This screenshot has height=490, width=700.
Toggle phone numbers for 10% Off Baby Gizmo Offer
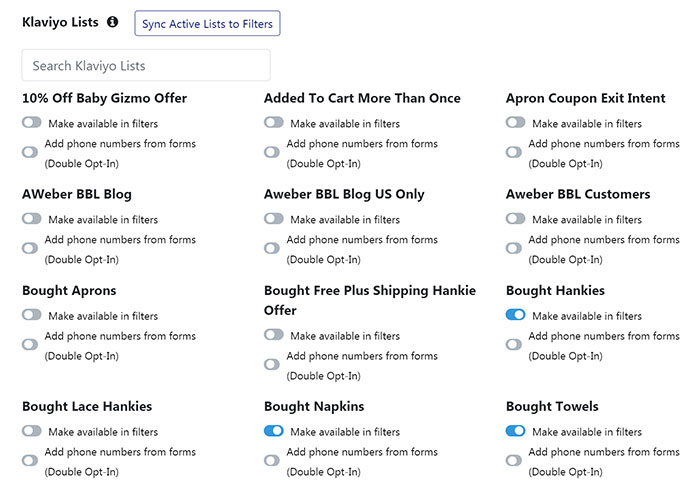[30, 152]
